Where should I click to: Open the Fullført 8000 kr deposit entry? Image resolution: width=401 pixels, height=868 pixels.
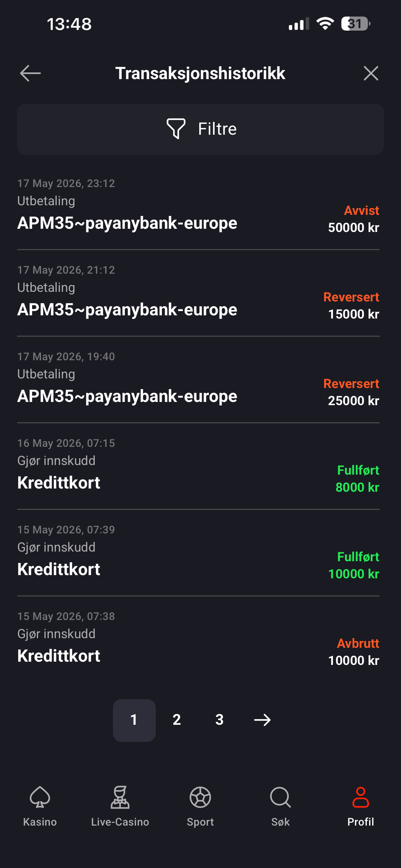click(x=198, y=466)
